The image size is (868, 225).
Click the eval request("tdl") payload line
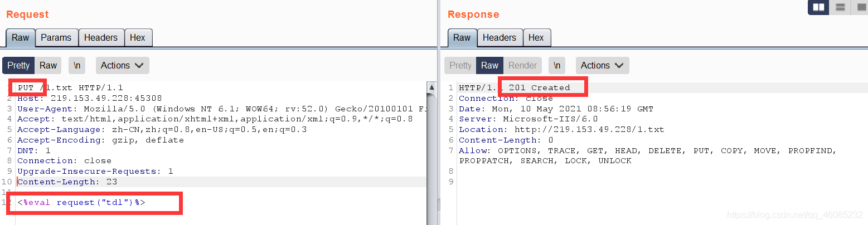(x=81, y=203)
